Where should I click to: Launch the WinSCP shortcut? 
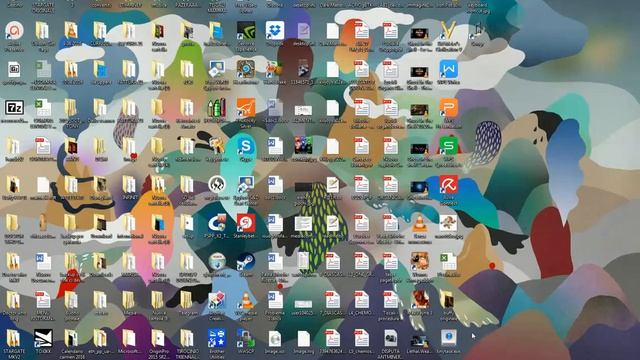(246, 339)
